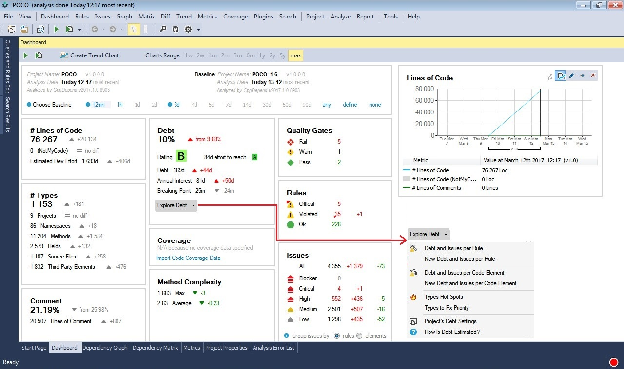The width and height of the screenshot is (624, 369).
Task: Open dropdown arrow beside gear toolbar icon
Action: coord(198,29)
